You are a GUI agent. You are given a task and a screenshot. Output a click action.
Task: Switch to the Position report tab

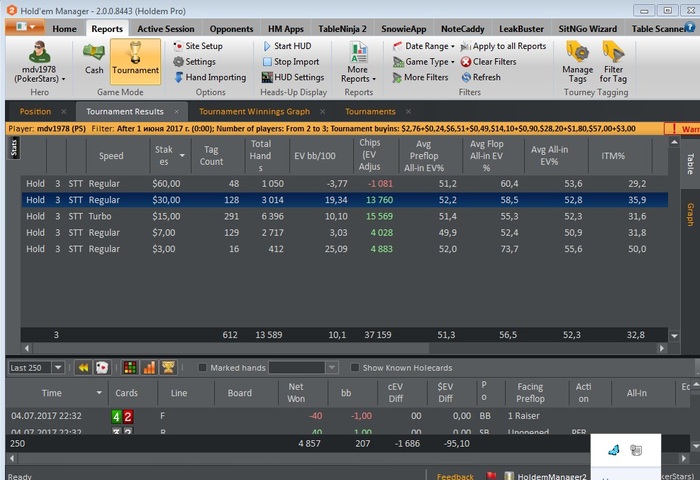(x=35, y=112)
